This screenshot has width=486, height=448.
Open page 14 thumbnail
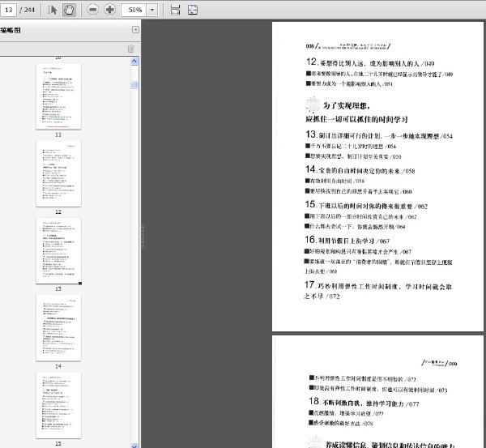click(x=58, y=328)
